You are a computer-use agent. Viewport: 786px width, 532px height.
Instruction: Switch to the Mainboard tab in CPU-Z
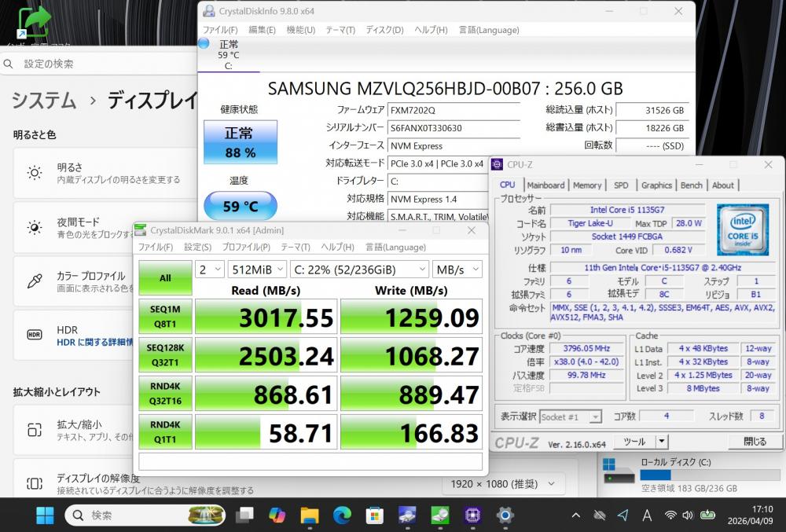click(545, 185)
